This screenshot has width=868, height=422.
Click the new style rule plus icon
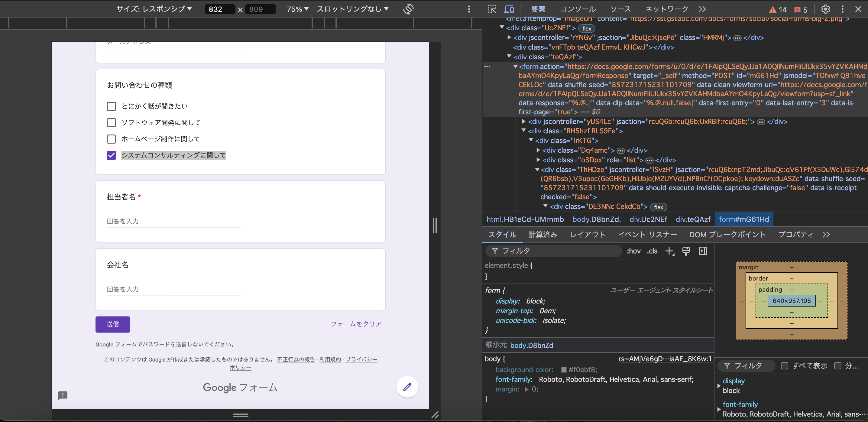point(669,251)
